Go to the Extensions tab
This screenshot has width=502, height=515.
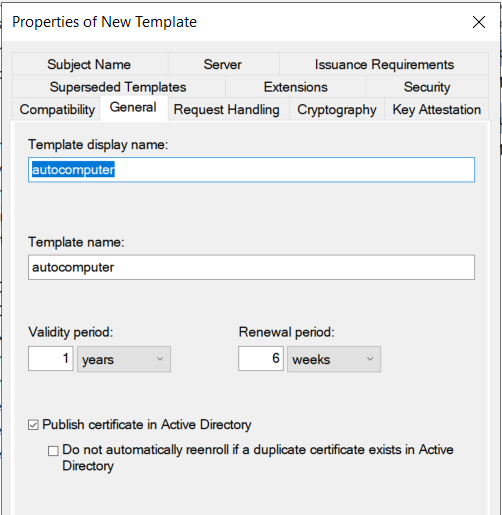[295, 87]
